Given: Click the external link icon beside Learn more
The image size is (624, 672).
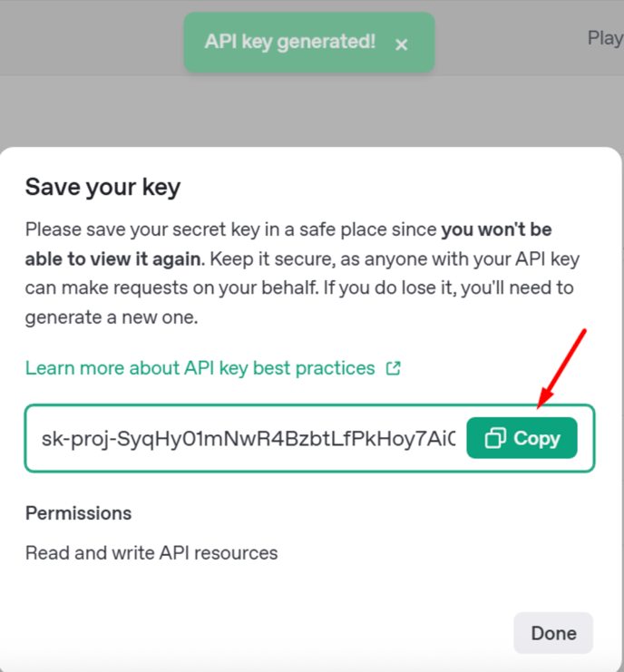Looking at the screenshot, I should [393, 368].
